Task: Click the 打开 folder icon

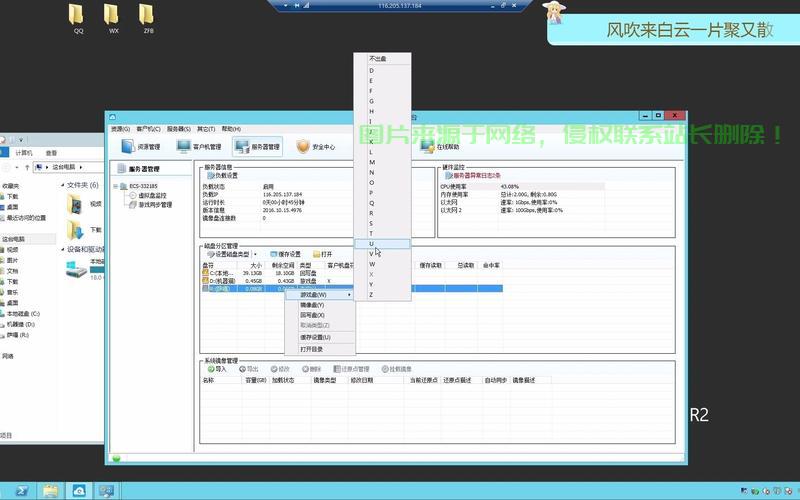Action: pyautogui.click(x=316, y=254)
